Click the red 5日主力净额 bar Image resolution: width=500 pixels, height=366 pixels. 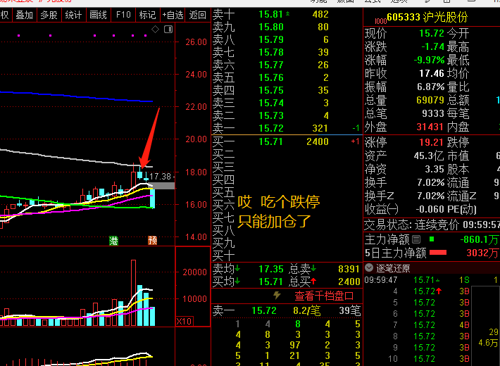[x=438, y=253]
